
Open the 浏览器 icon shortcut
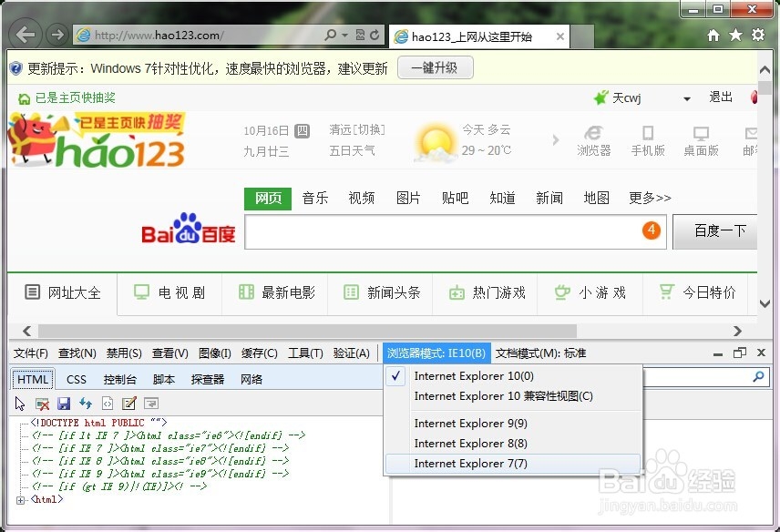tap(593, 141)
